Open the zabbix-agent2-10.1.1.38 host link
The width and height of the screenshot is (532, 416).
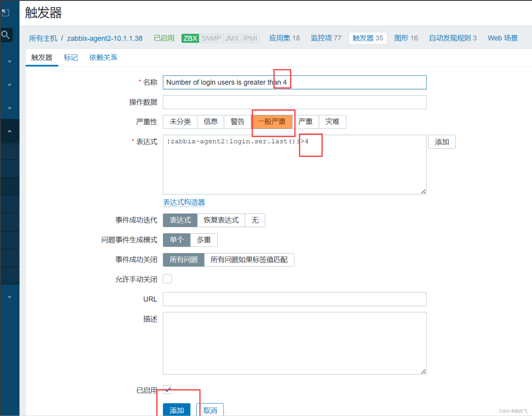point(105,38)
